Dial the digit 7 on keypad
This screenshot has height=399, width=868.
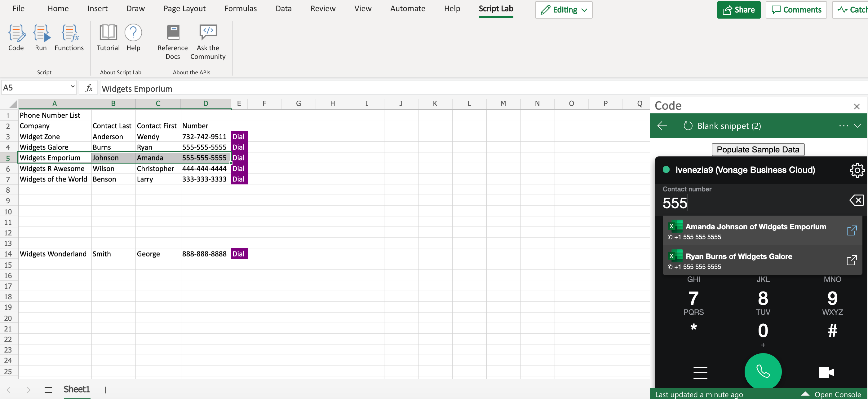click(693, 302)
